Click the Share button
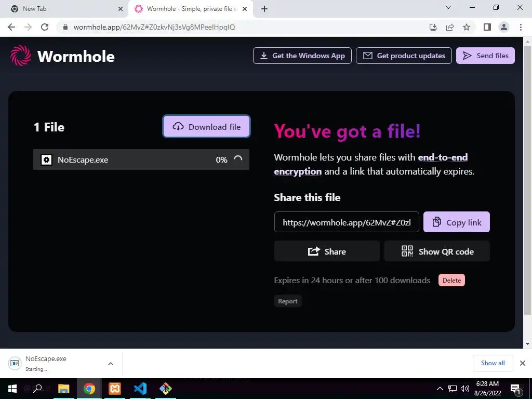Viewport: 532px width, 399px height. [x=327, y=251]
